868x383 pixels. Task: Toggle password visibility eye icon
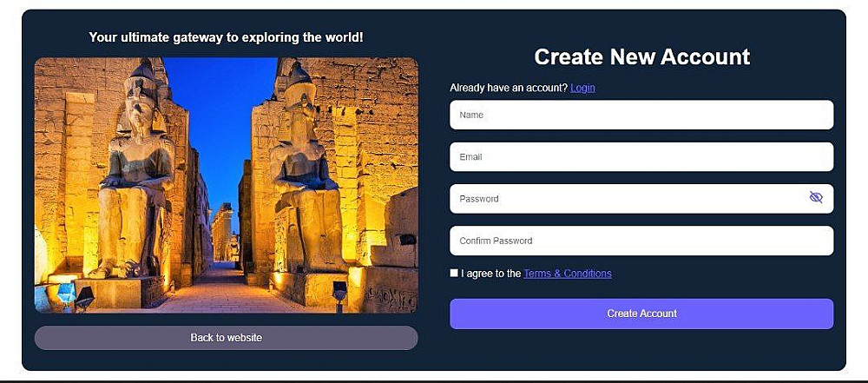(x=815, y=197)
